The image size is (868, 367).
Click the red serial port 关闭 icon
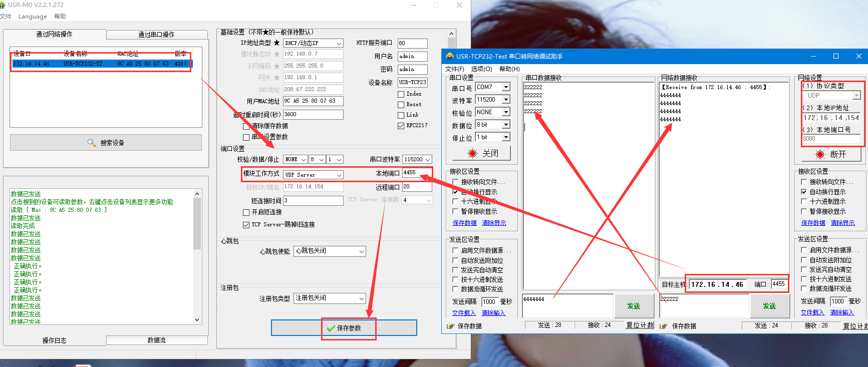point(472,153)
